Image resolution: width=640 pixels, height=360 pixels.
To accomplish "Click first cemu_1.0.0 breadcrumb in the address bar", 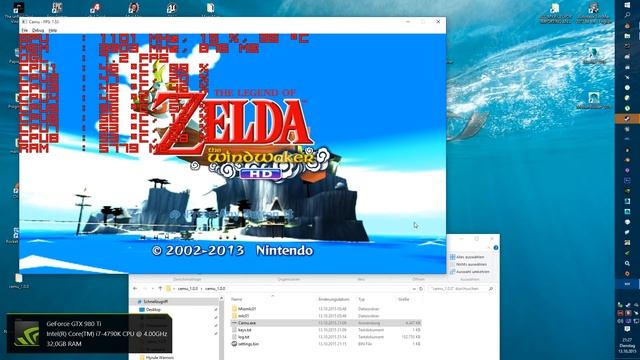I will [188, 289].
